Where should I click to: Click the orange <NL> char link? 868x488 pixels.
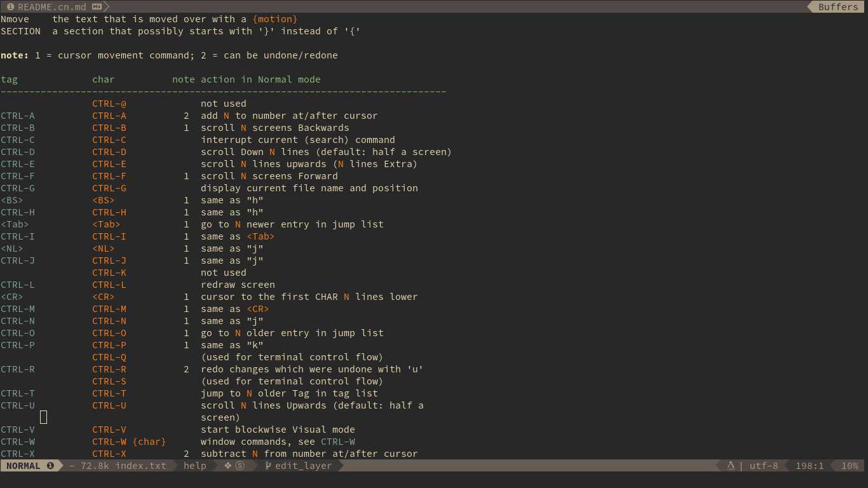point(104,248)
